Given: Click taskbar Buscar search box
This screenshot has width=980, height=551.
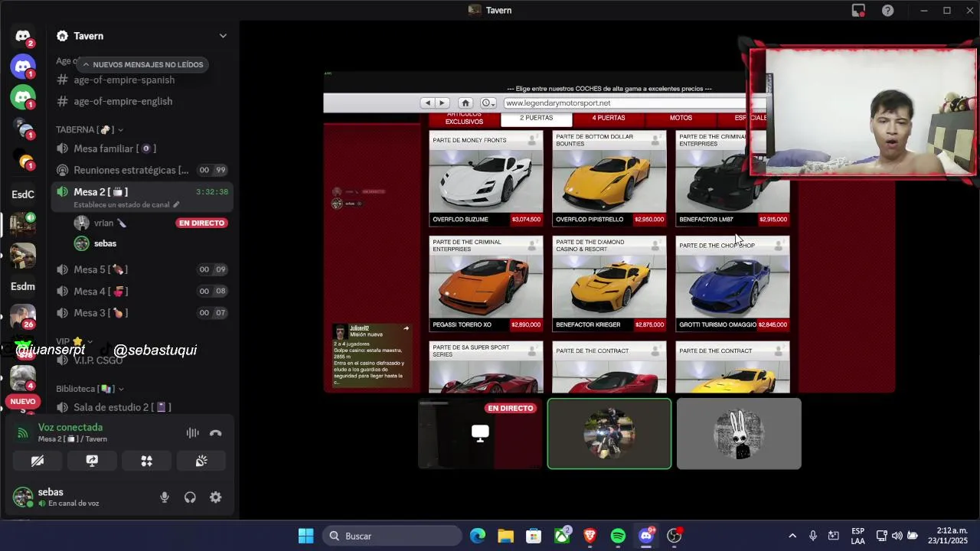Looking at the screenshot, I should coord(392,536).
